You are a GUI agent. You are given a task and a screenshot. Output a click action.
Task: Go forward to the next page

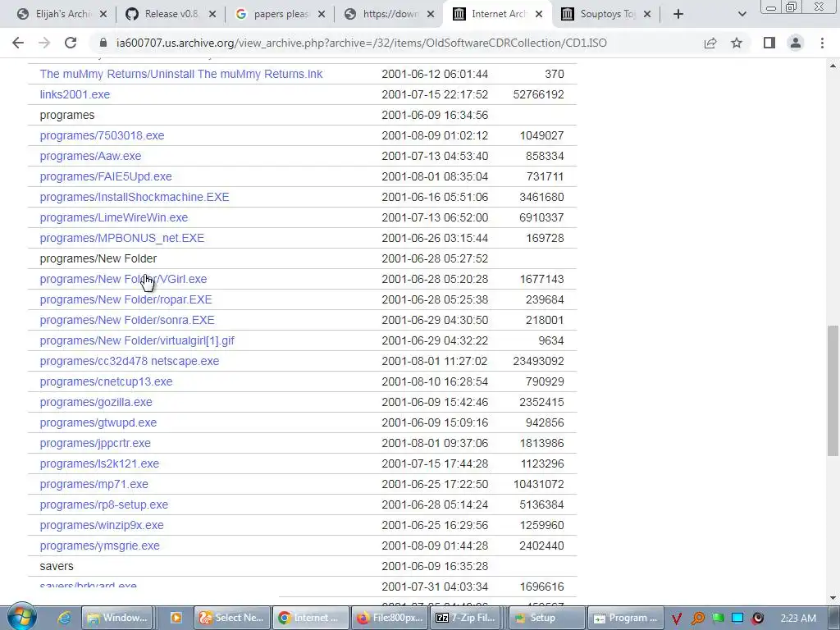tap(44, 43)
